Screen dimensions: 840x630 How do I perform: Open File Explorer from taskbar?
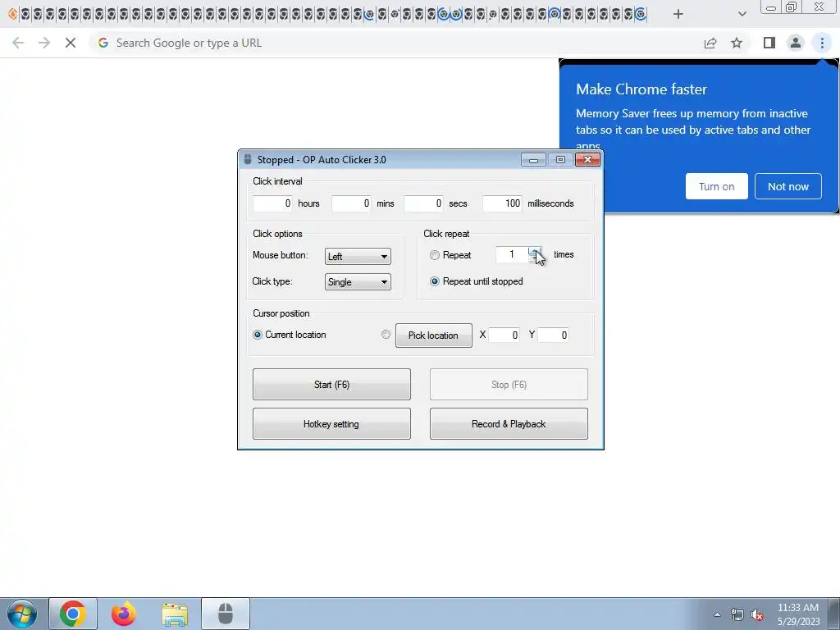click(x=175, y=614)
